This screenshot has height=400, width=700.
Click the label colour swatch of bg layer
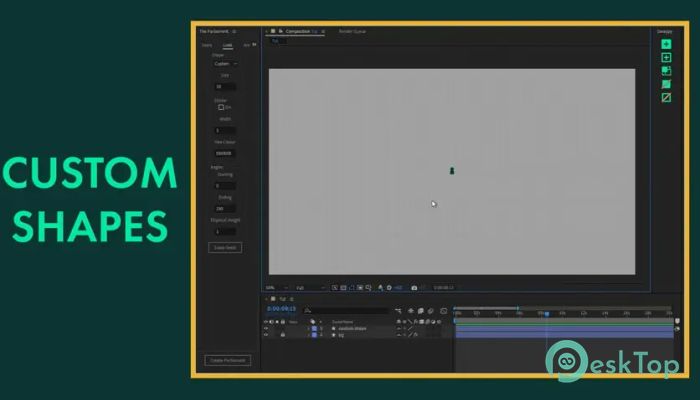pos(314,335)
